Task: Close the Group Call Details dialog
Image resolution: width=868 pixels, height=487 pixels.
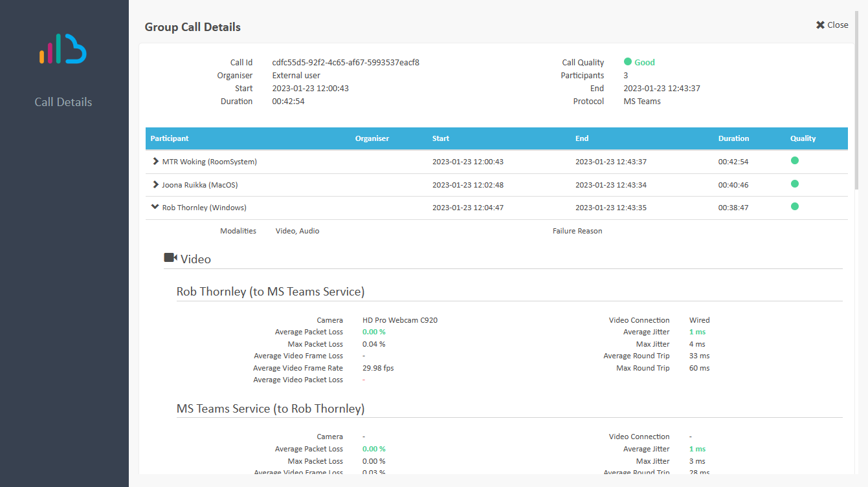Action: pyautogui.click(x=832, y=25)
